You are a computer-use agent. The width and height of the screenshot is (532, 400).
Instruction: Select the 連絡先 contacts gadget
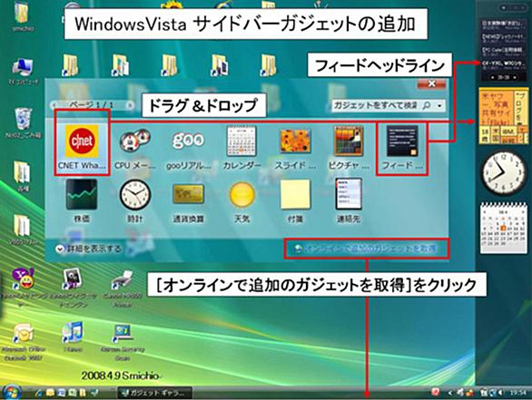click(349, 200)
